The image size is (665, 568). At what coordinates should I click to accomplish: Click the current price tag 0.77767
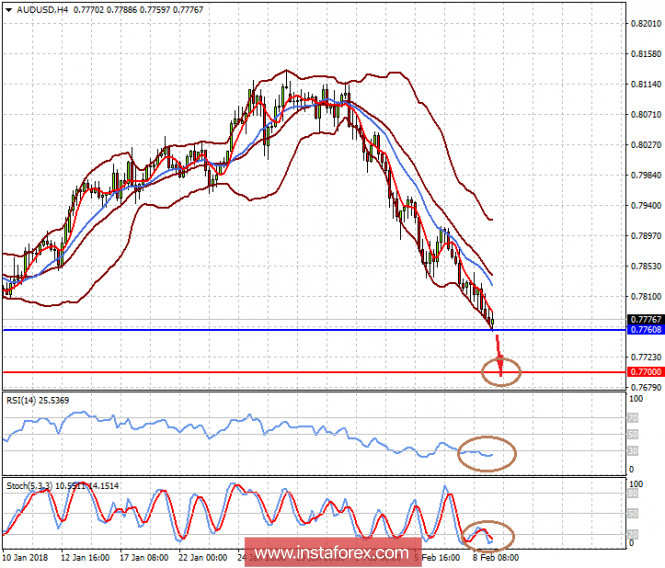tap(643, 319)
